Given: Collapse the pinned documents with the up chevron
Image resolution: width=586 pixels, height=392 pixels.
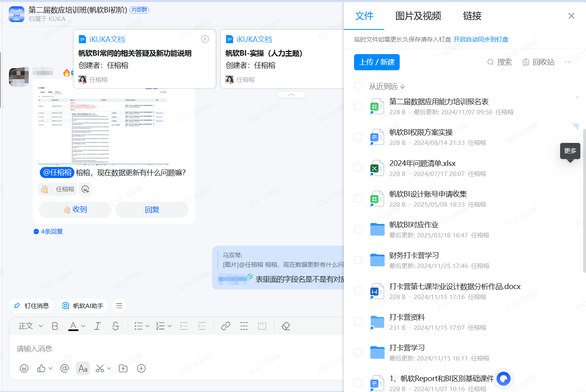Looking at the screenshot, I should pos(291,94).
